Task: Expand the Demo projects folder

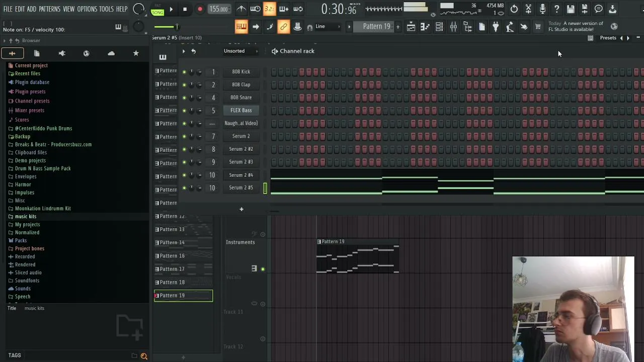Action: [30, 160]
